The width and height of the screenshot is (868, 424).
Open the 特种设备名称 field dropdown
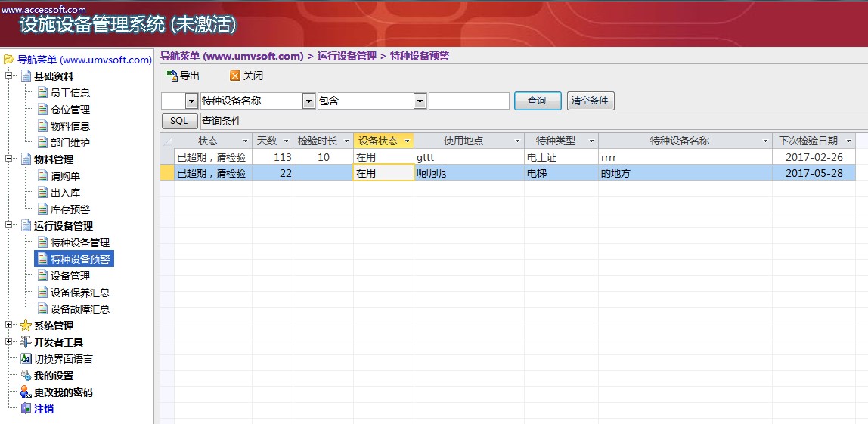pyautogui.click(x=309, y=101)
